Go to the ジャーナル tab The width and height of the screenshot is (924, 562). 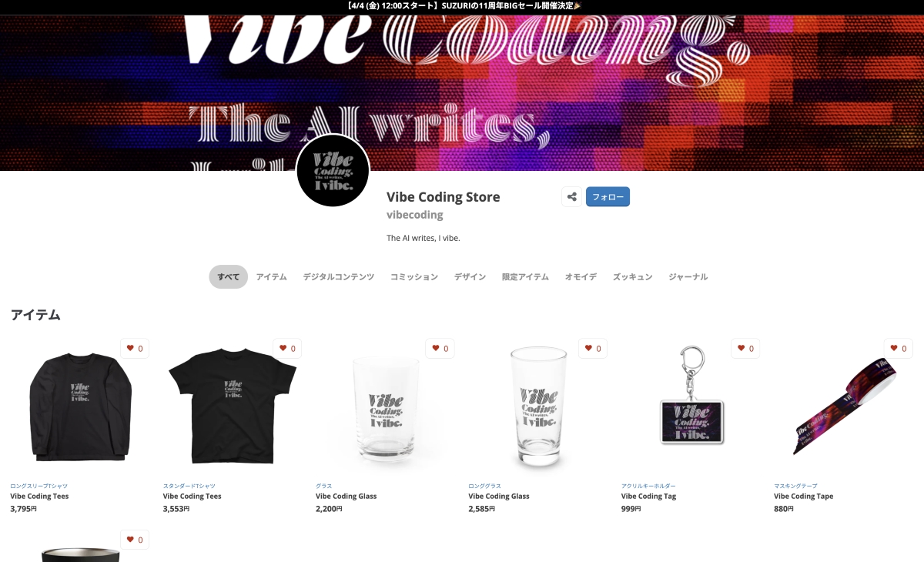coord(688,277)
